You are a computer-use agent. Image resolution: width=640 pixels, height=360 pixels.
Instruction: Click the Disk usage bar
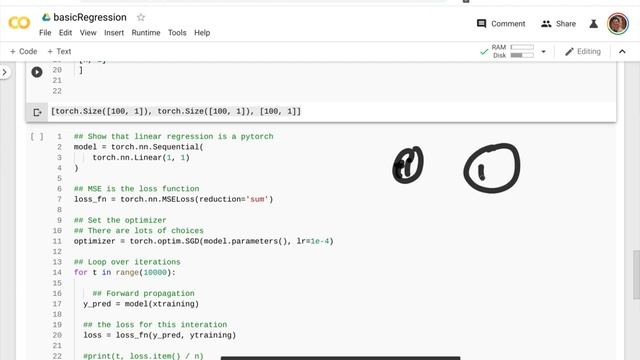pyautogui.click(x=522, y=55)
